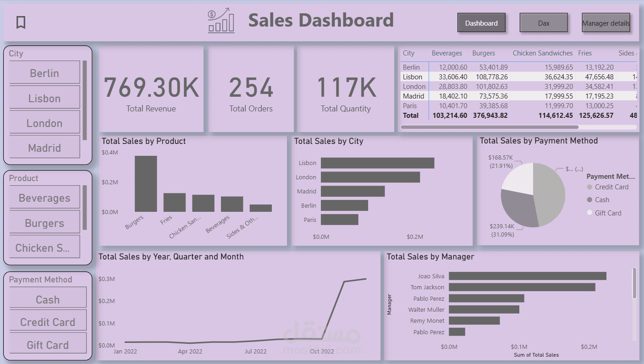Screen dimensions: 644x364
Task: Sort table by City column header
Action: point(408,53)
